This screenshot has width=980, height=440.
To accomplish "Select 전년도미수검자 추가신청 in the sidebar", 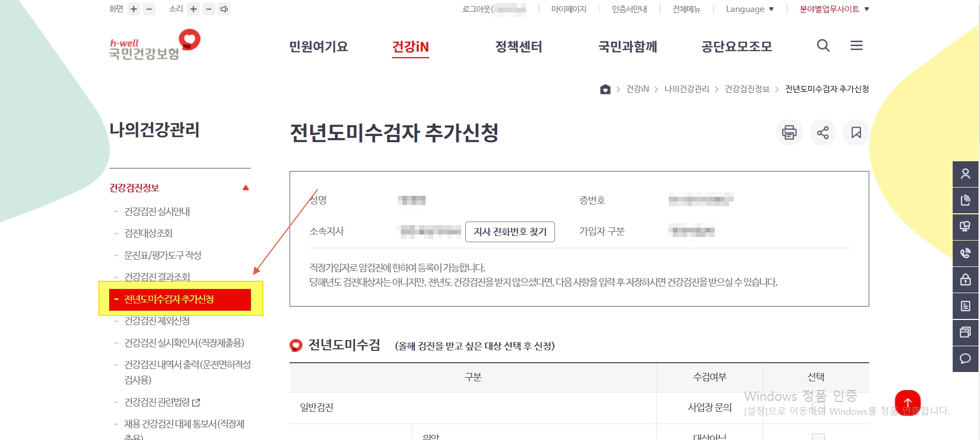I will pyautogui.click(x=180, y=299).
